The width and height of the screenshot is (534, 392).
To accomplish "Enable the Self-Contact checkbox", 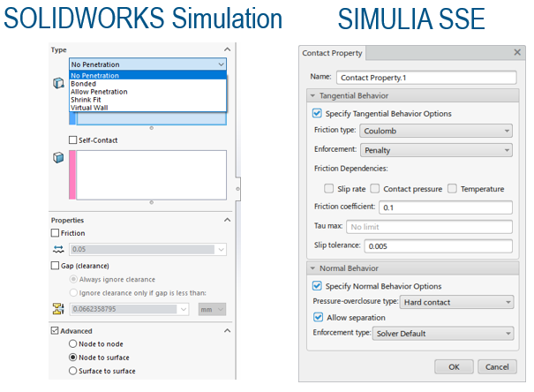I will coord(73,140).
